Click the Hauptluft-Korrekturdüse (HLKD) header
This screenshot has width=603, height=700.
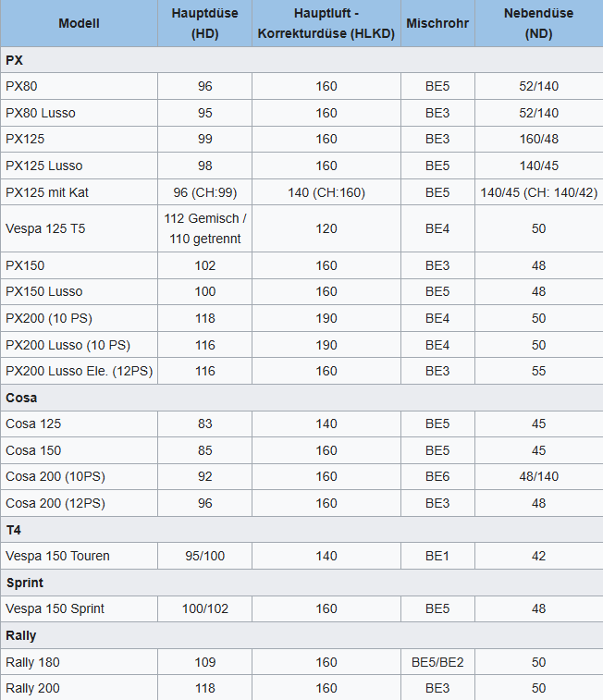(326, 23)
